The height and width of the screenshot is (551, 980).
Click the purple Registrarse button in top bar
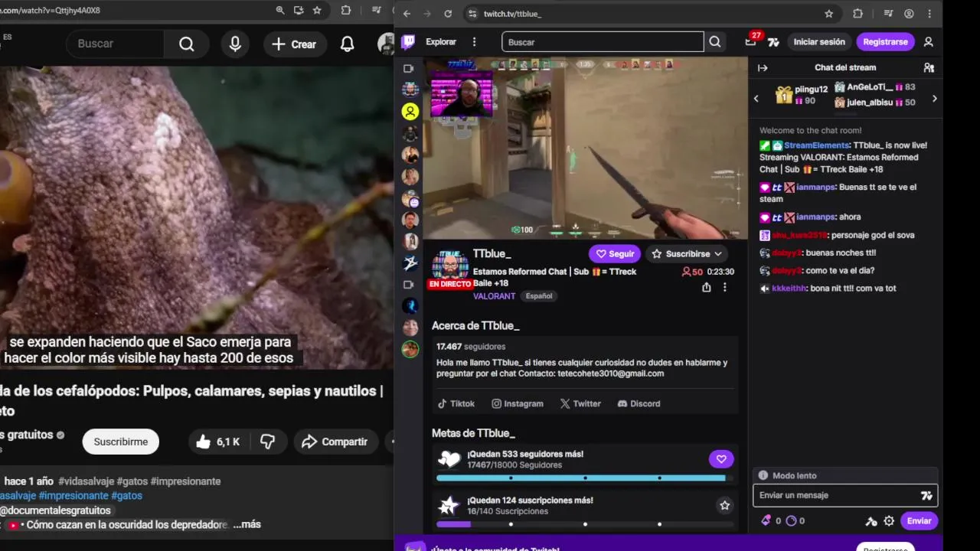point(885,42)
